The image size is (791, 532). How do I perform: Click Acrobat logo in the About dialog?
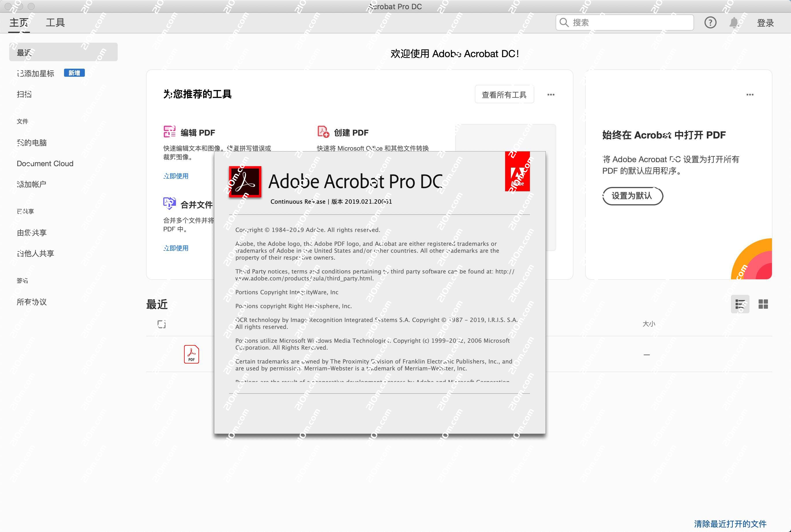click(x=245, y=182)
